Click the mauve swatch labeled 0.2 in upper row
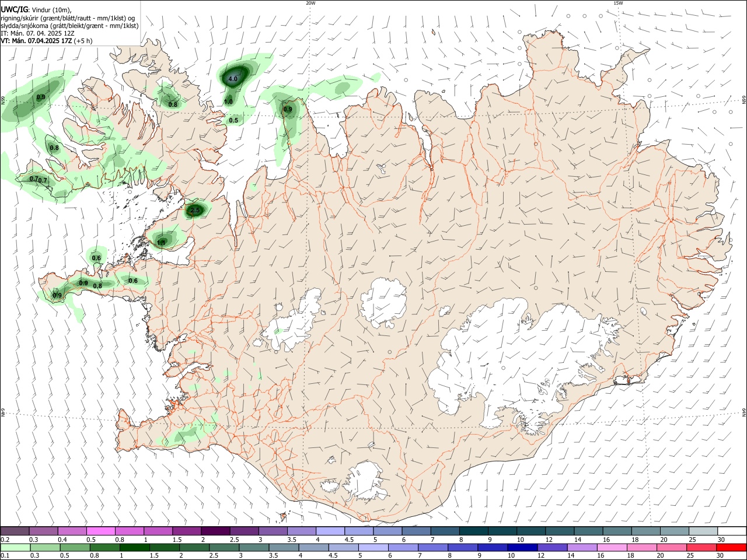This screenshot has width=747, height=560. click(15, 531)
